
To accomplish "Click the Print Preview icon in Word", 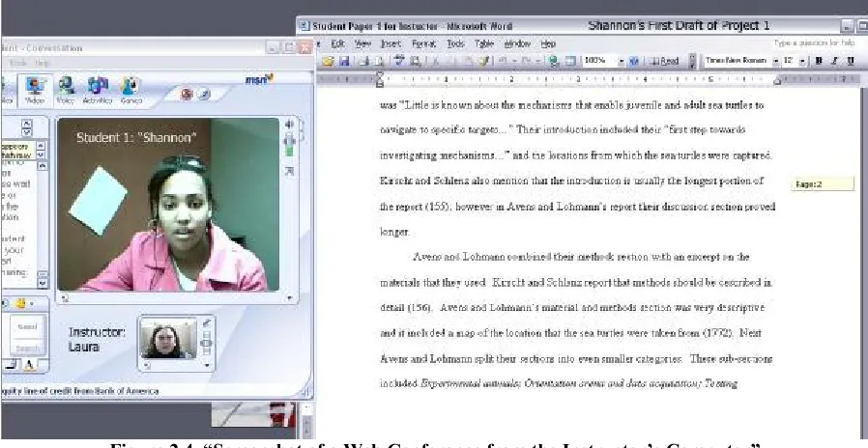I will [x=379, y=62].
